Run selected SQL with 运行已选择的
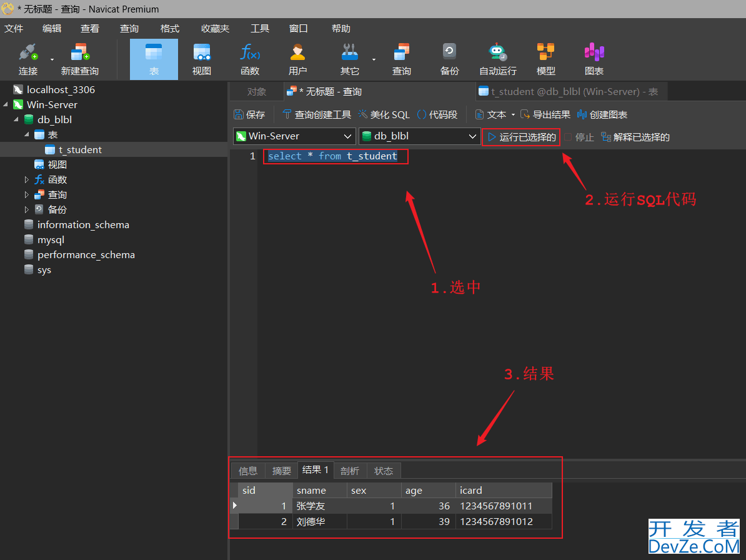The height and width of the screenshot is (560, 746). point(522,137)
